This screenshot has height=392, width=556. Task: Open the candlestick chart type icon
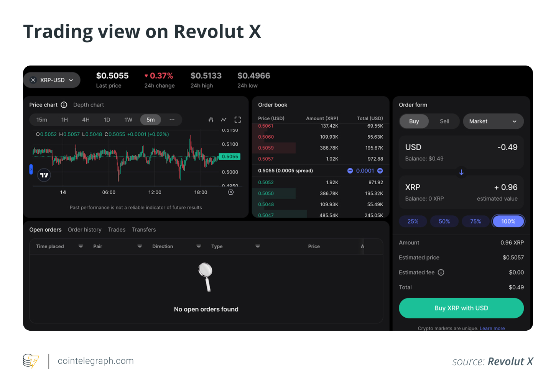point(211,120)
